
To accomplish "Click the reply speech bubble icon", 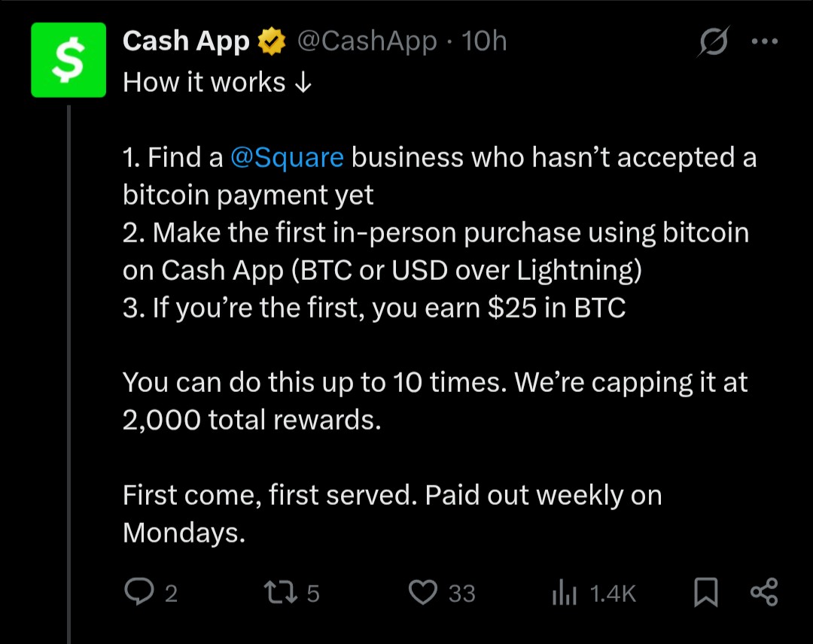I will [138, 593].
